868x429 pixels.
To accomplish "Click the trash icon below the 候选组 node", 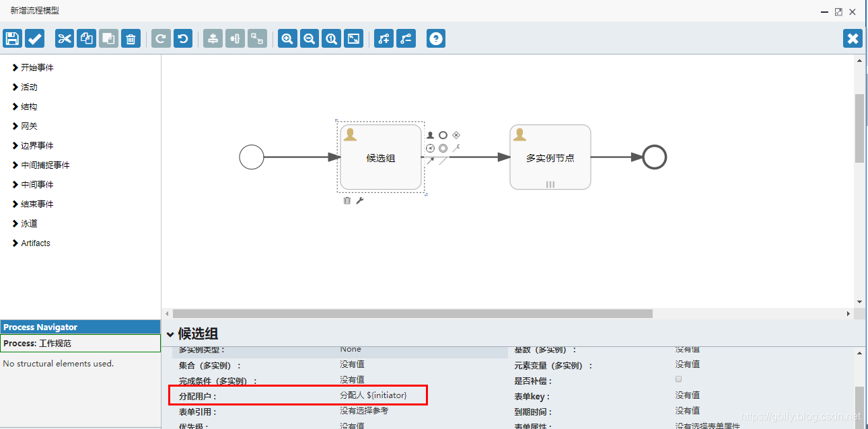I will pyautogui.click(x=347, y=200).
